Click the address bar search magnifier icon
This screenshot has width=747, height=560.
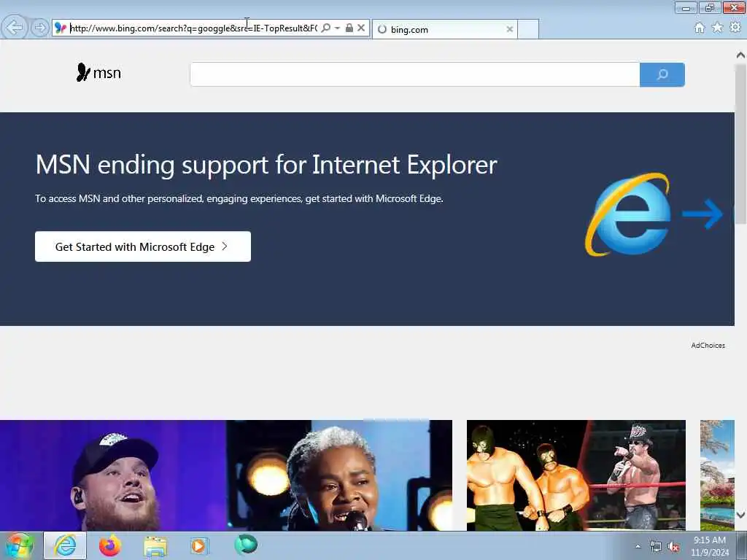pos(326,28)
